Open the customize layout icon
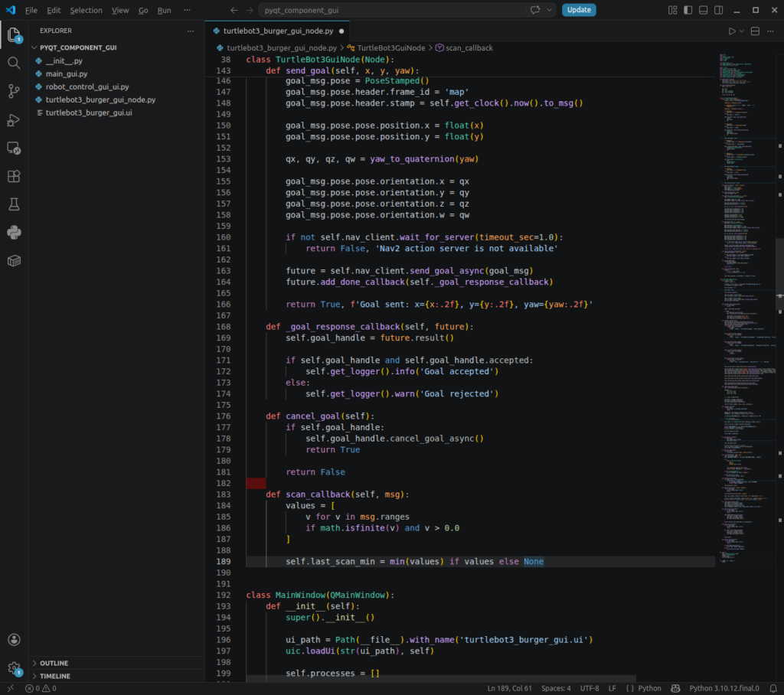Viewport: 784px width, 695px height. (x=672, y=10)
